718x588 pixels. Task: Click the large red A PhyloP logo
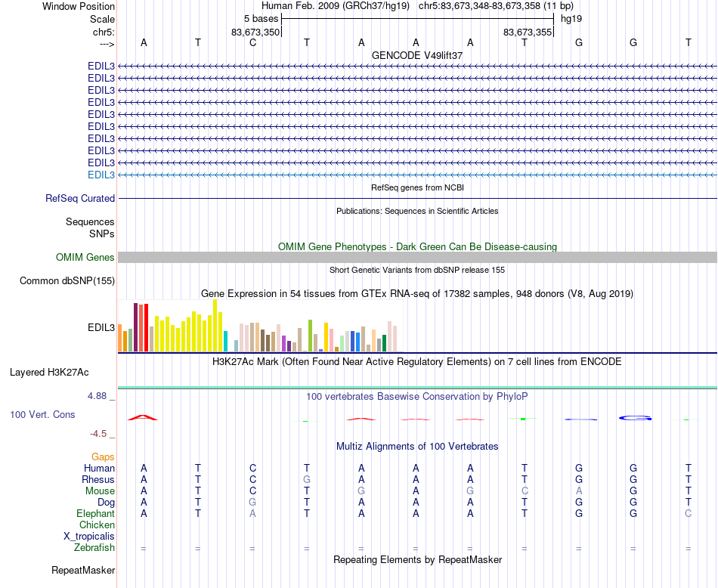(143, 417)
